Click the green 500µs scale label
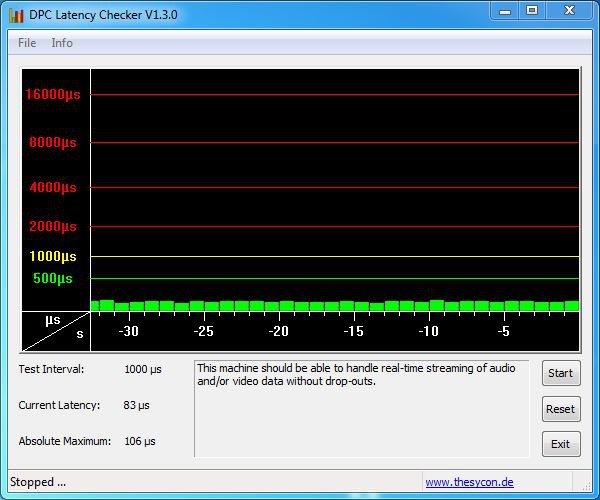Image resolution: width=600 pixels, height=500 pixels. click(52, 279)
